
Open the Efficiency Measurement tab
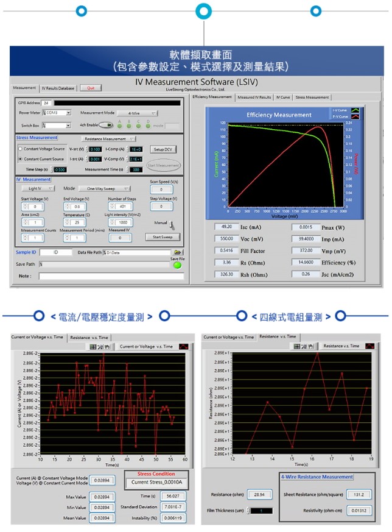point(212,97)
